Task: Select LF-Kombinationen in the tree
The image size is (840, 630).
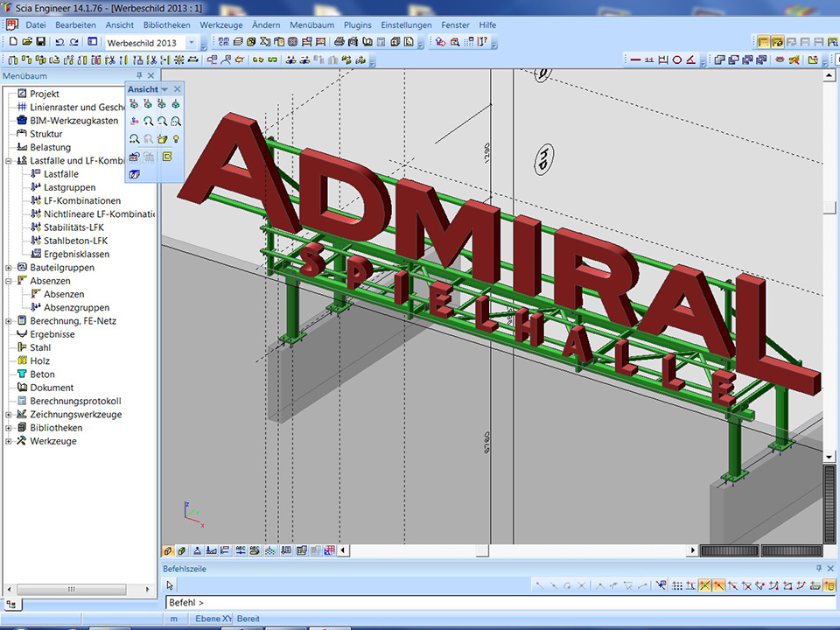Action: tap(81, 200)
